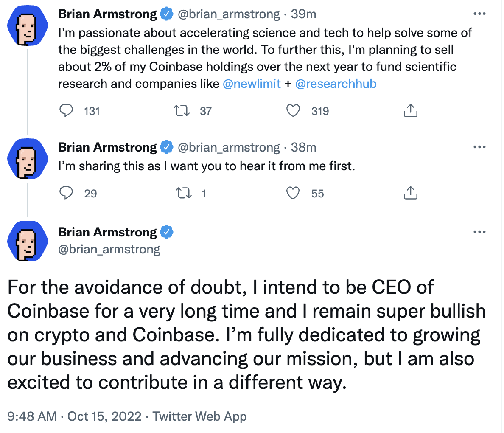Open the @researchhub mention link
Screen dimensions: 504x433
coord(336,84)
